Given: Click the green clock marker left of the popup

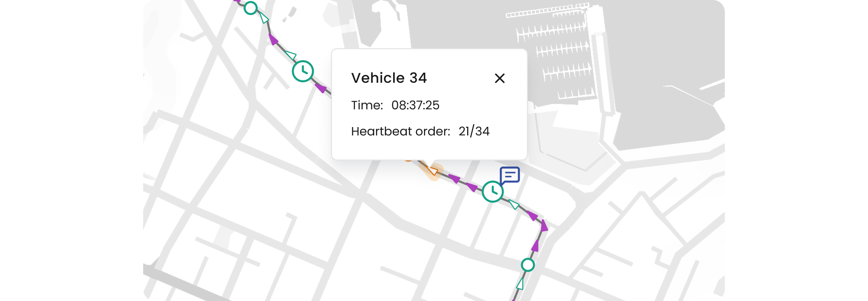Looking at the screenshot, I should (x=303, y=71).
